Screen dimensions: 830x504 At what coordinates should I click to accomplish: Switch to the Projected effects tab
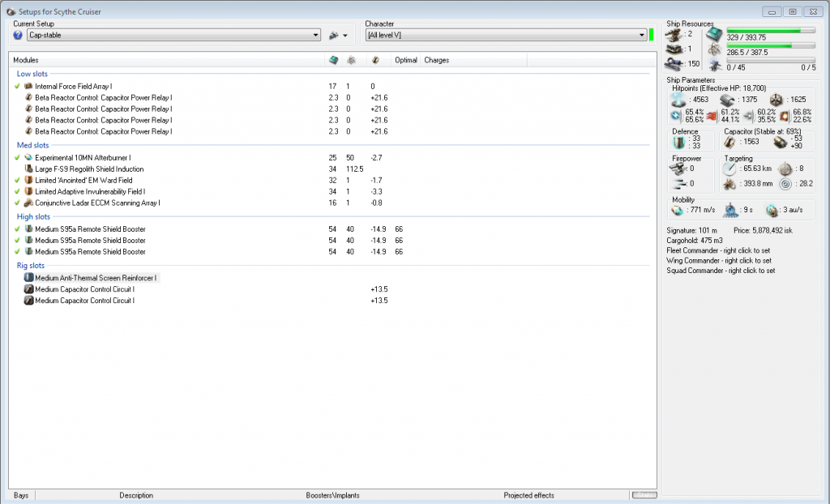pos(528,495)
